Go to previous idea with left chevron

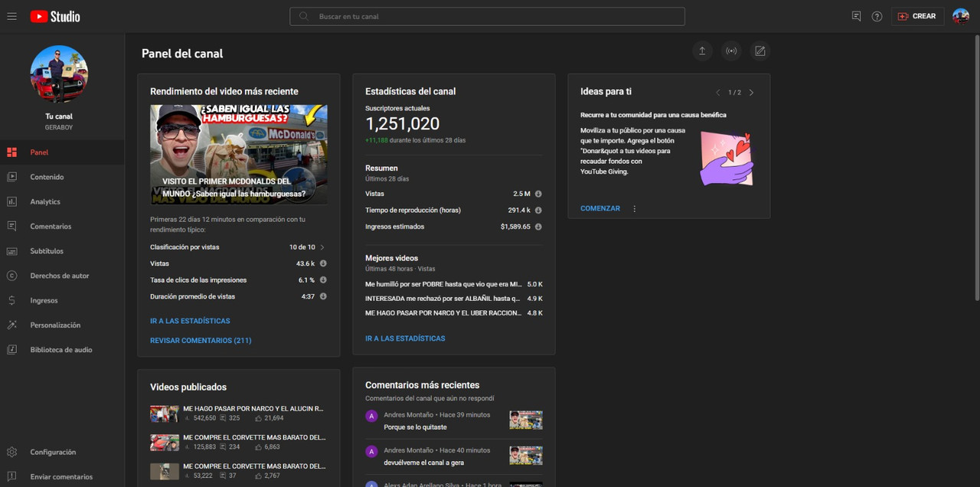click(x=717, y=93)
